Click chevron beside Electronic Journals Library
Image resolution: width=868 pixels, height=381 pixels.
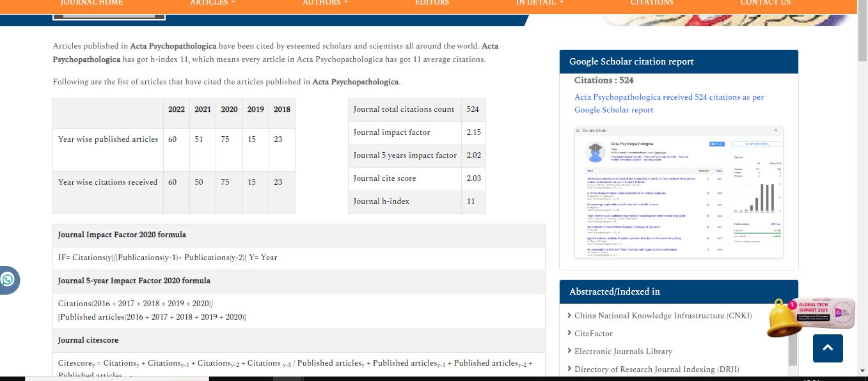click(x=569, y=351)
